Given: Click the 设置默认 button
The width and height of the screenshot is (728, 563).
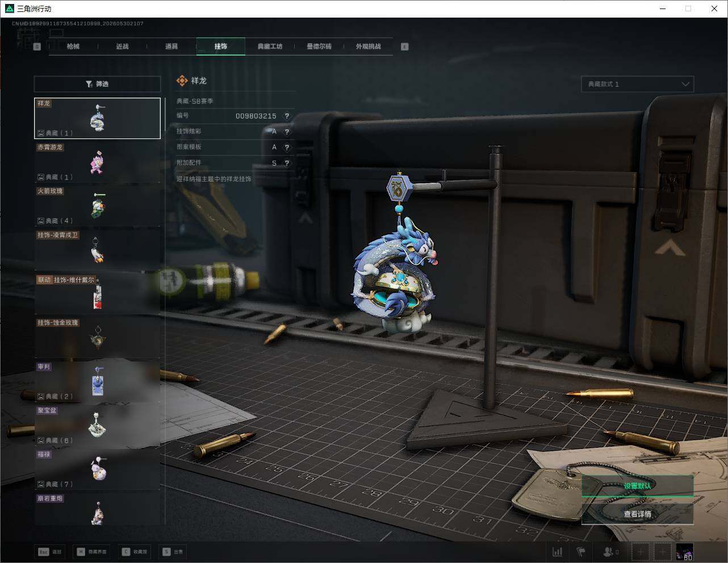Looking at the screenshot, I should click(637, 486).
